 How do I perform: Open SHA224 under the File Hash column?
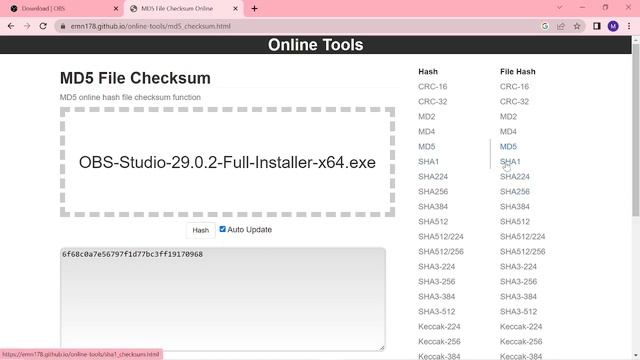515,177
